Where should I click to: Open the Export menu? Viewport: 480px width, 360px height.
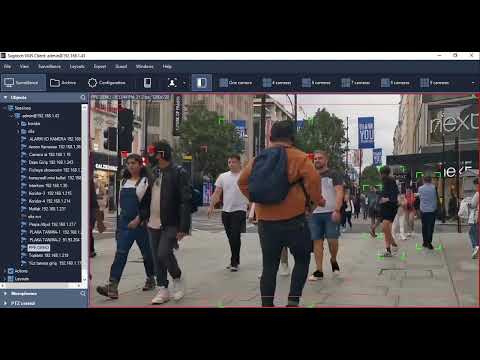point(100,66)
